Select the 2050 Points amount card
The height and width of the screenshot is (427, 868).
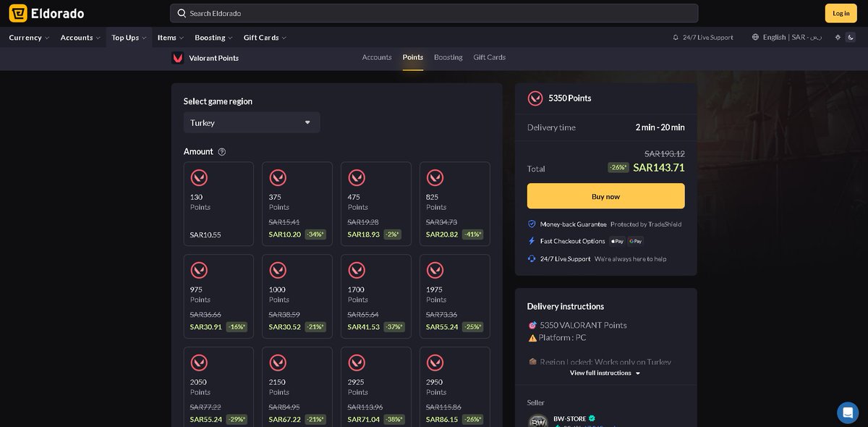click(218, 387)
